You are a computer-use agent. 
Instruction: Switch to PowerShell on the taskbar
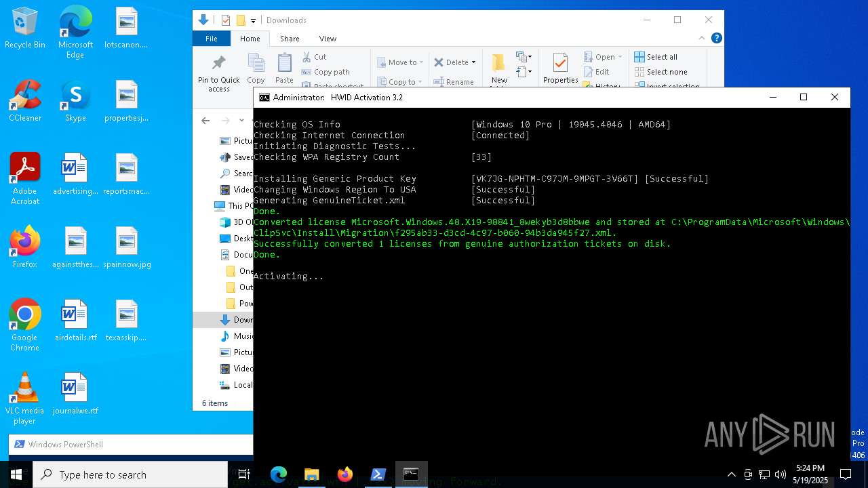(378, 474)
